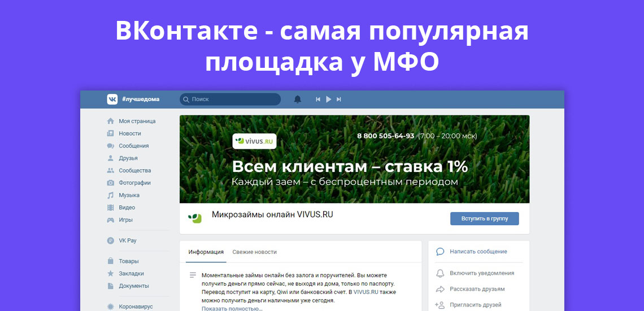Click the VK Pay ruble icon
The height and width of the screenshot is (311, 644).
tap(111, 241)
